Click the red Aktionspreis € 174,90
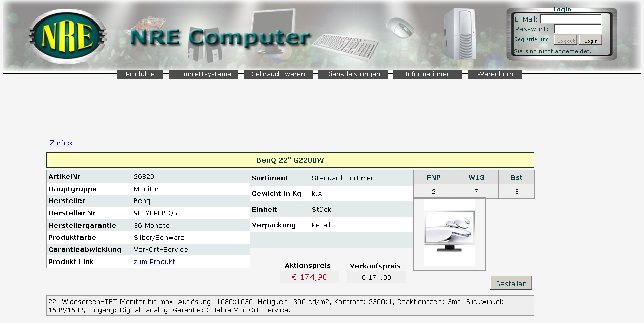644x323 pixels. (310, 277)
